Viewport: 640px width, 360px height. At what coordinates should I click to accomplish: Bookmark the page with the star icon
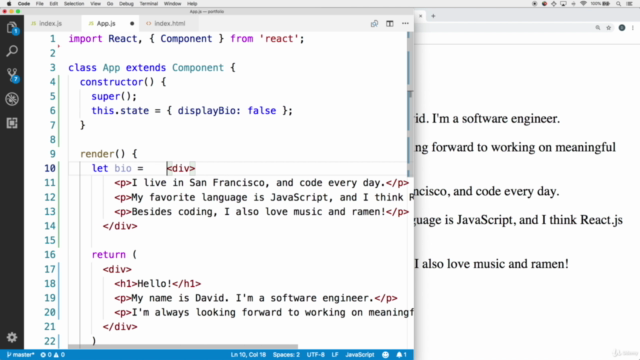[x=609, y=28]
